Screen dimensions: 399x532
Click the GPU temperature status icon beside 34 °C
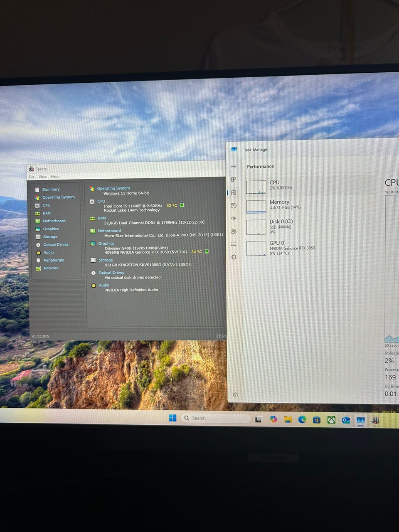point(207,251)
